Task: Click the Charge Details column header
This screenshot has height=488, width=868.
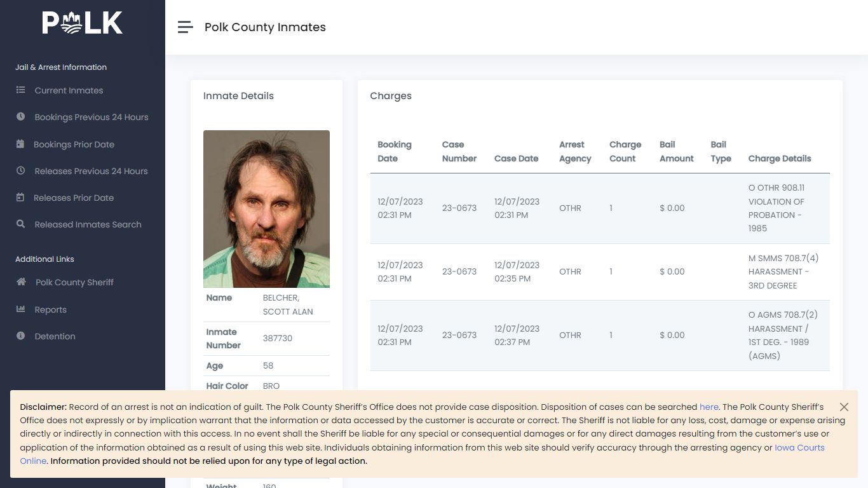Action: pos(780,158)
